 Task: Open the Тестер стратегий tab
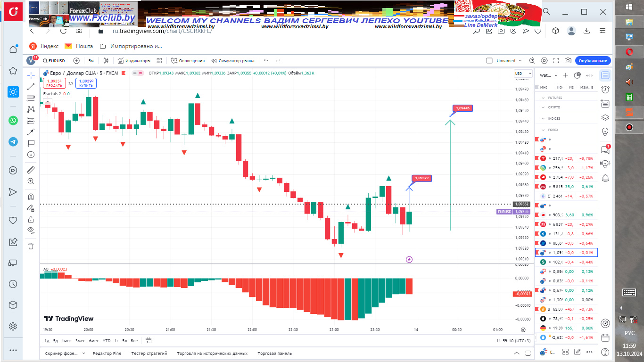click(149, 353)
